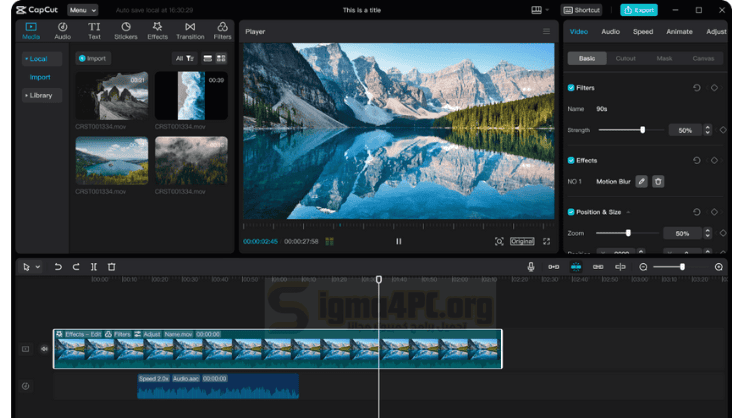Open the selection tool dropdown arrow
743x418 pixels.
coord(38,267)
